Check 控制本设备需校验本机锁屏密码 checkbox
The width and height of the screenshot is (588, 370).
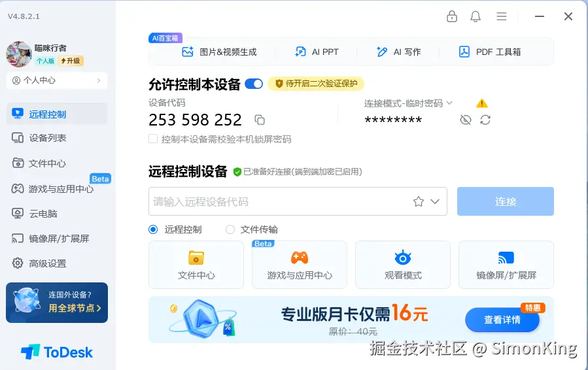(x=153, y=139)
